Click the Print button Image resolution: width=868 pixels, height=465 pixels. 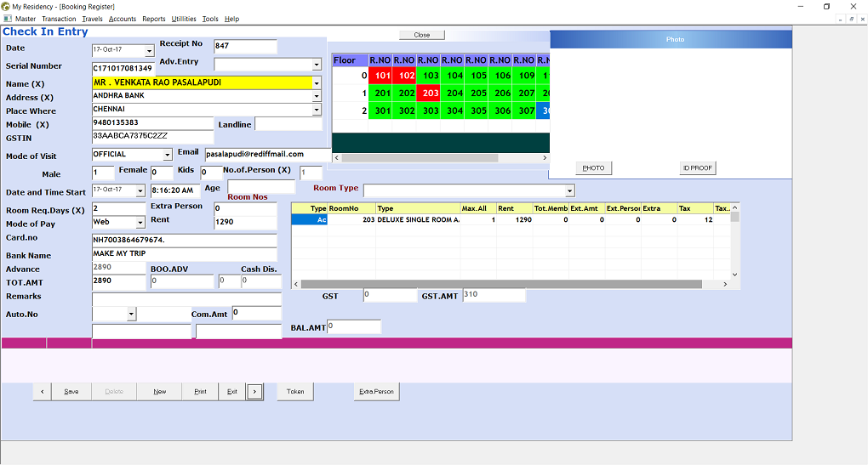coord(200,392)
